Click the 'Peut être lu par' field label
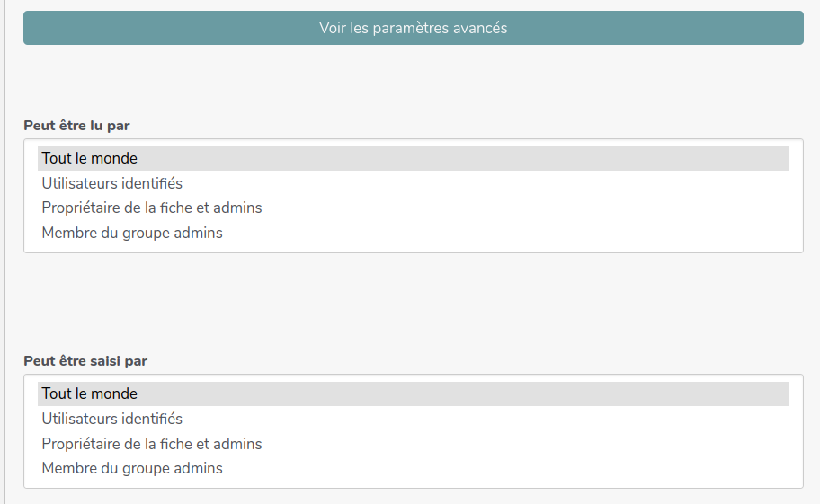The height and width of the screenshot is (504, 820). tap(76, 126)
